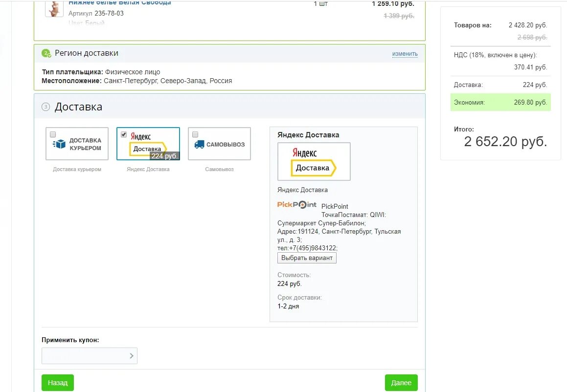The image size is (567, 392).
Task: Click the large Яндекс Доставка logo image
Action: coord(314,161)
